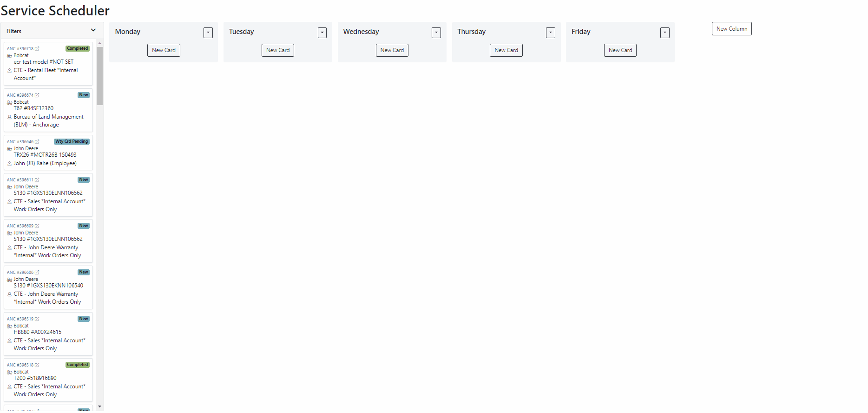Screen dimensions: 868x413
Task: Click Completed badge on ANC #396718
Action: tap(78, 48)
